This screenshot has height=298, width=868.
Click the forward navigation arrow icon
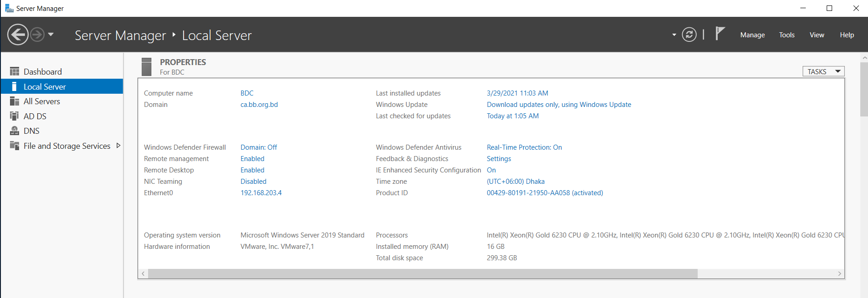point(37,35)
